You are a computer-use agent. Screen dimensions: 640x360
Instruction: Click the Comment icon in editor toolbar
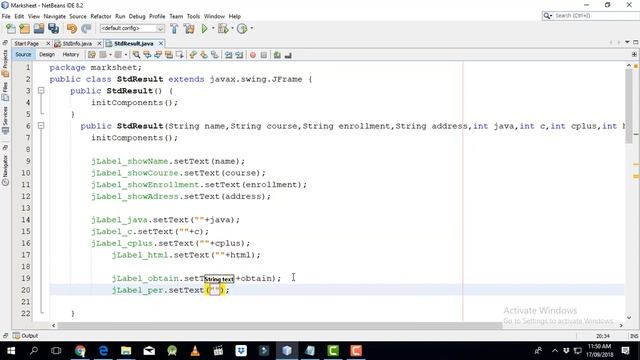click(x=277, y=55)
